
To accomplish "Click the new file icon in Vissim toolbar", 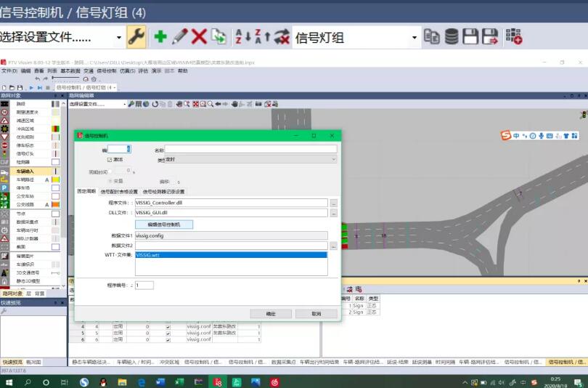I will click(4, 87).
